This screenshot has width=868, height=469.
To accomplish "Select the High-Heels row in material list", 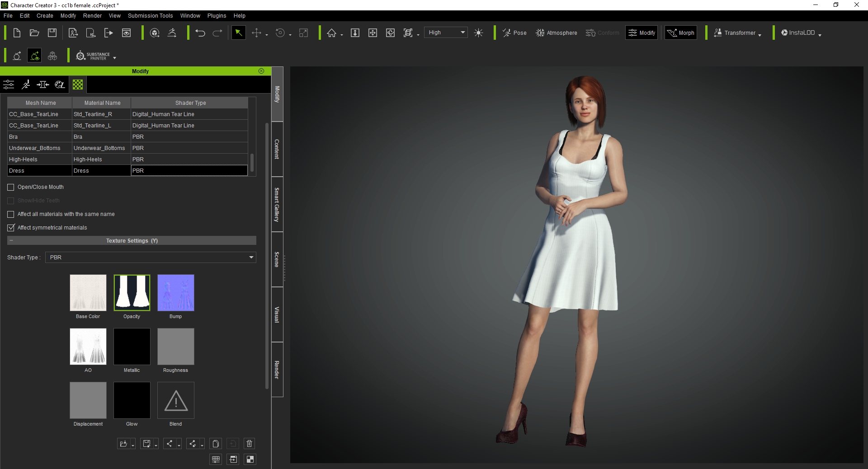I will point(127,159).
